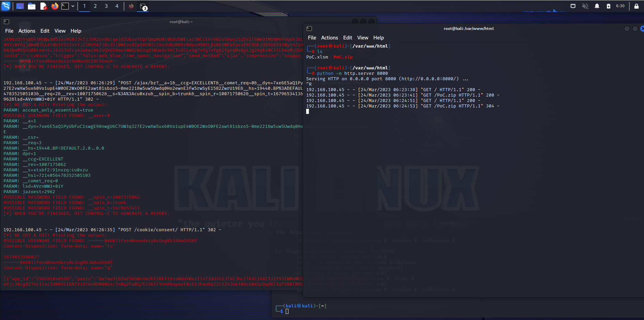644x320 pixels.
Task: Click the /var/www/html window terminal icon
Action: point(309,29)
